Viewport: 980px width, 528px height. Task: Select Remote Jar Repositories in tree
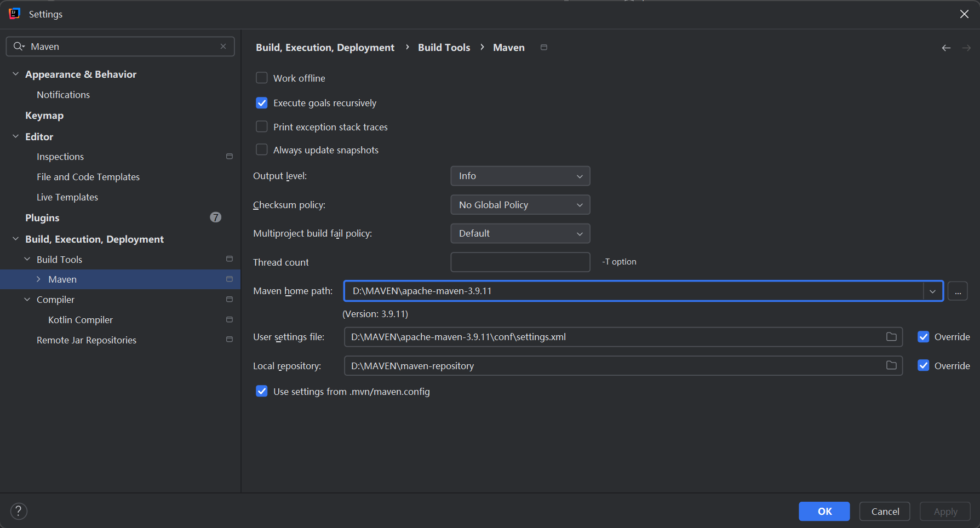[x=87, y=340]
